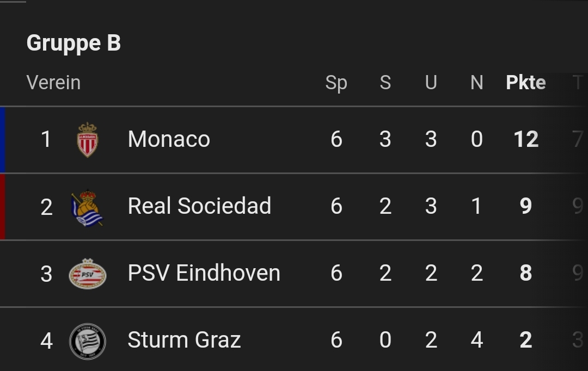This screenshot has height=371, width=588.
Task: Open the Monaco team name link
Action: click(169, 139)
